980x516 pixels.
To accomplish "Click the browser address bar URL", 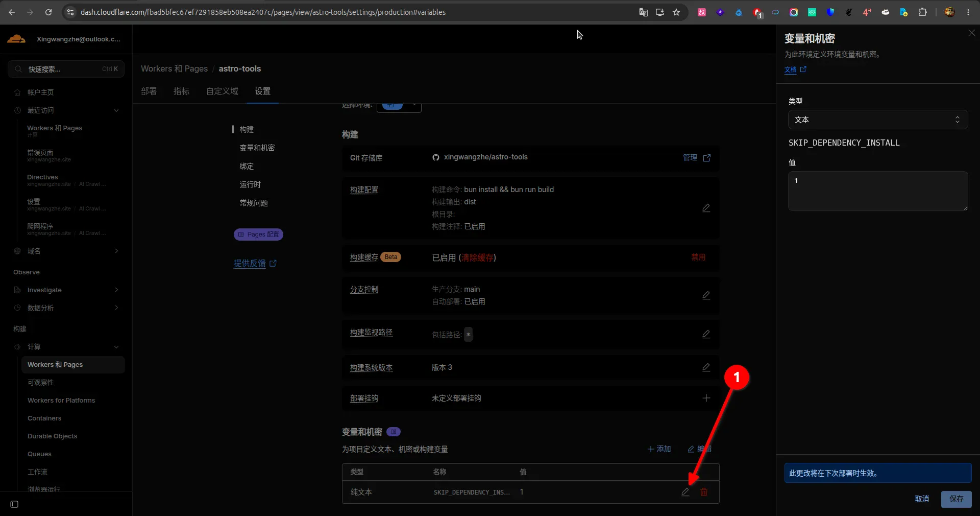I will tap(263, 12).
